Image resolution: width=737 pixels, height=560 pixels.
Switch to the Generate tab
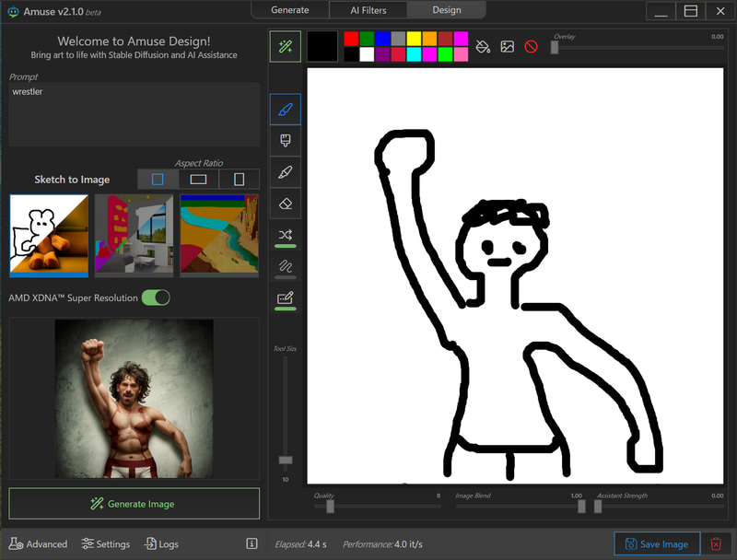point(289,10)
